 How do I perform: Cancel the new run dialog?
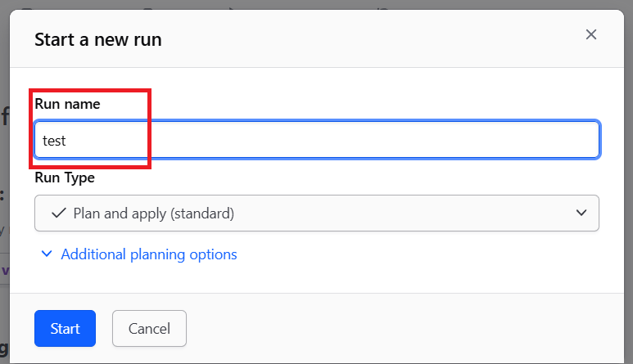(x=149, y=329)
